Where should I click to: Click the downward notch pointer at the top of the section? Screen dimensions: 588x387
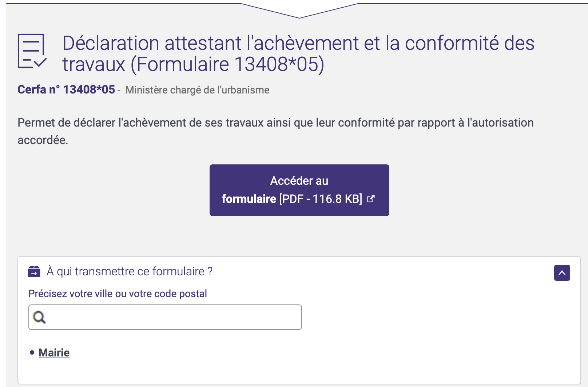coord(299,11)
